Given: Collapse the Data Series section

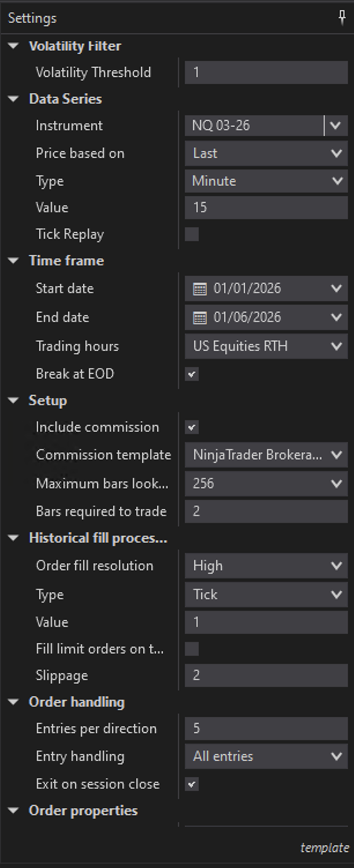Looking at the screenshot, I should 13,99.
